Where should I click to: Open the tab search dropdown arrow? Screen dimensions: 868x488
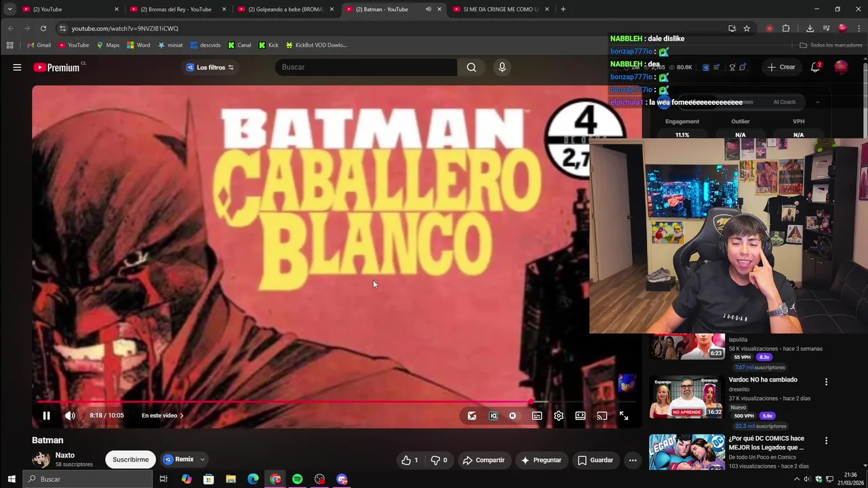tap(9, 9)
